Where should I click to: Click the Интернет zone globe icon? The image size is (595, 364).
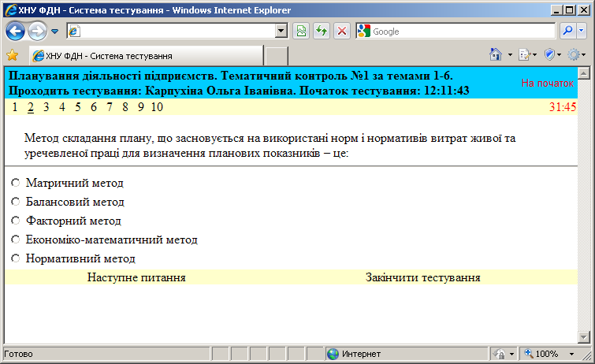[333, 354]
